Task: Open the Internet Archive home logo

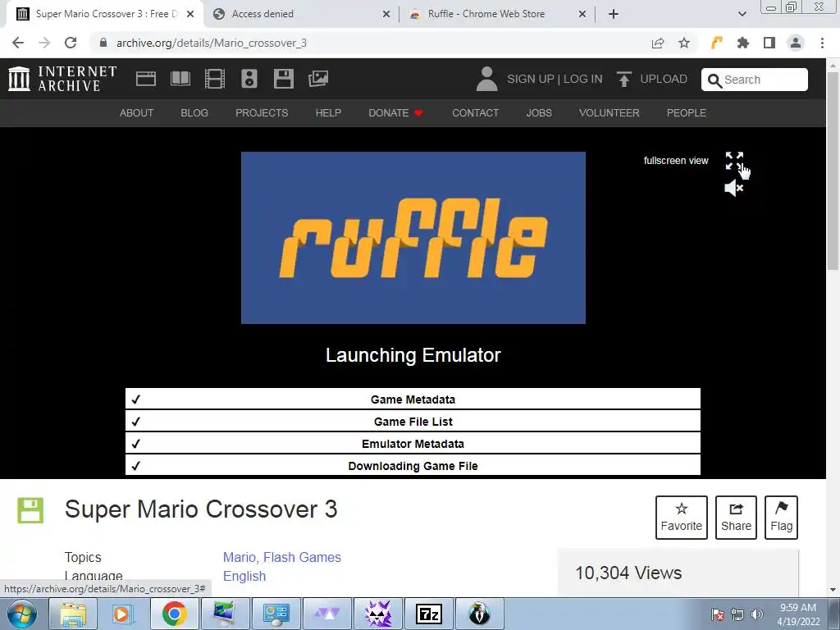Action: tap(62, 79)
